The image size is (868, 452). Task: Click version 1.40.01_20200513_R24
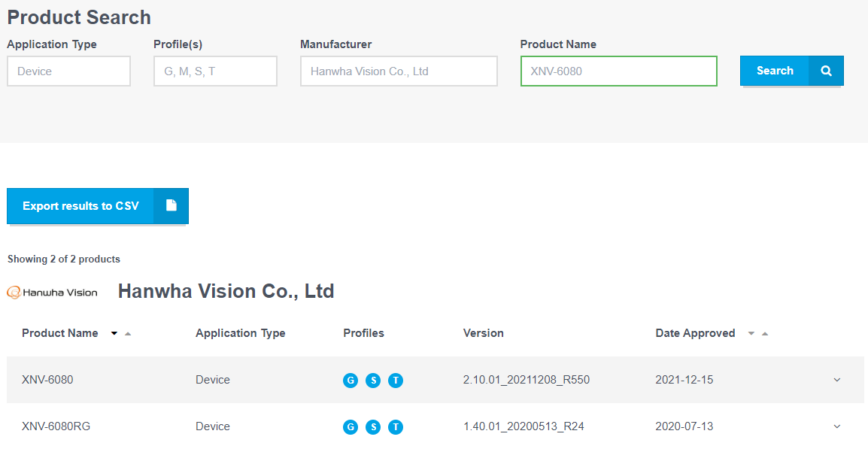(x=524, y=426)
